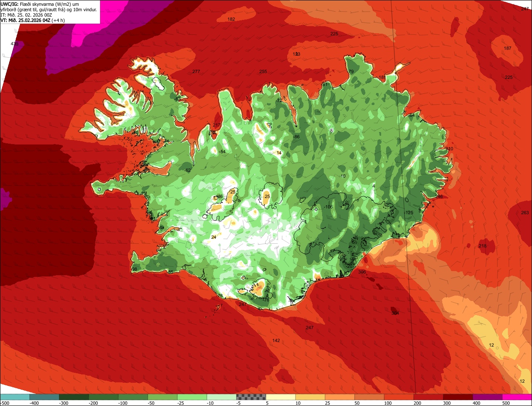Click the red-orange 100 to 200 legend swatch

399,397
